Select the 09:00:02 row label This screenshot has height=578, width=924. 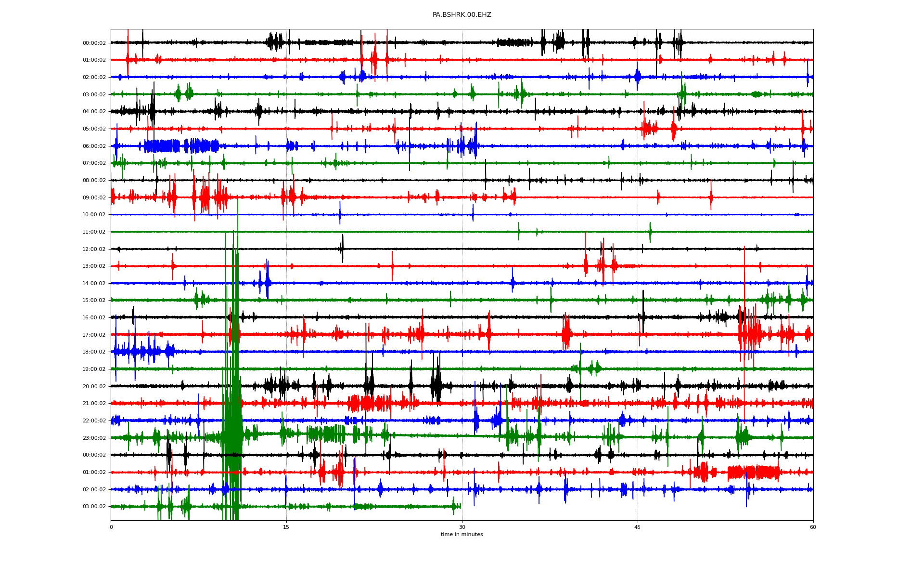point(94,197)
